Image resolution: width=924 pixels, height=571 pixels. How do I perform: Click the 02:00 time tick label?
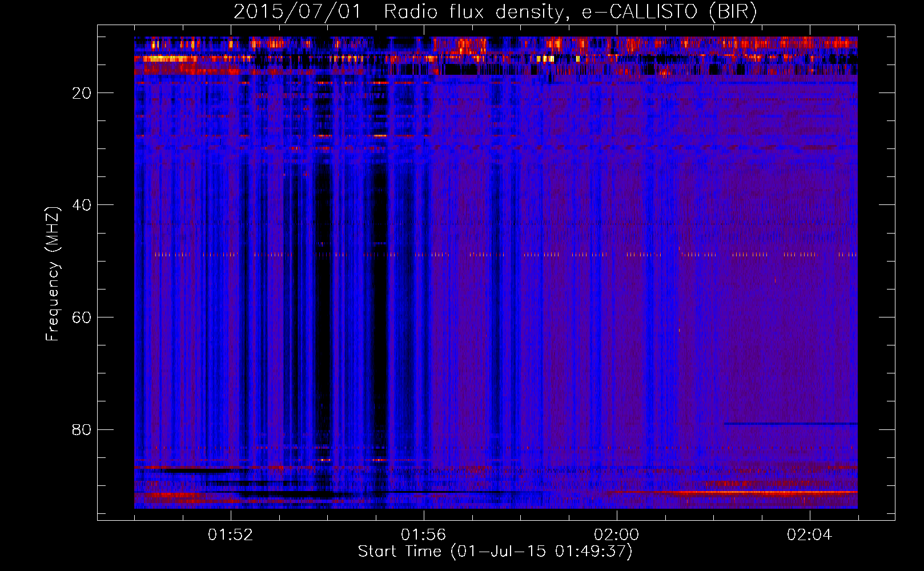tap(617, 535)
